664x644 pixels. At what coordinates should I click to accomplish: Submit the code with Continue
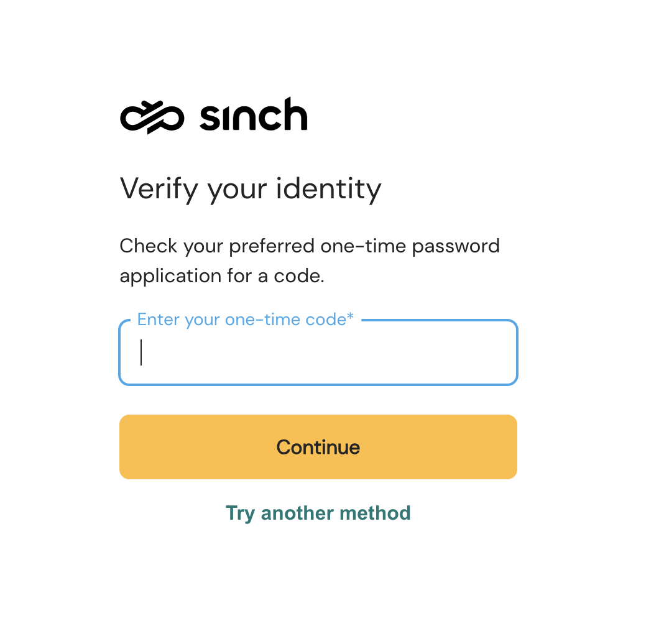click(x=318, y=446)
